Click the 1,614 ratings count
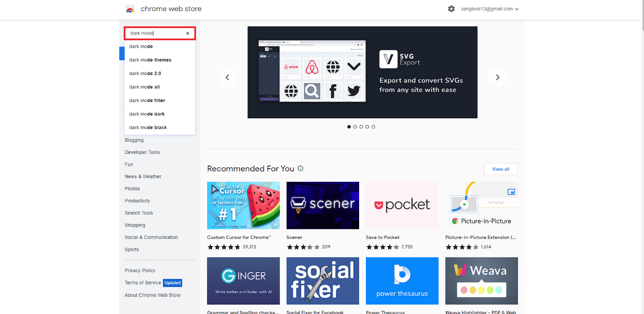 point(486,247)
